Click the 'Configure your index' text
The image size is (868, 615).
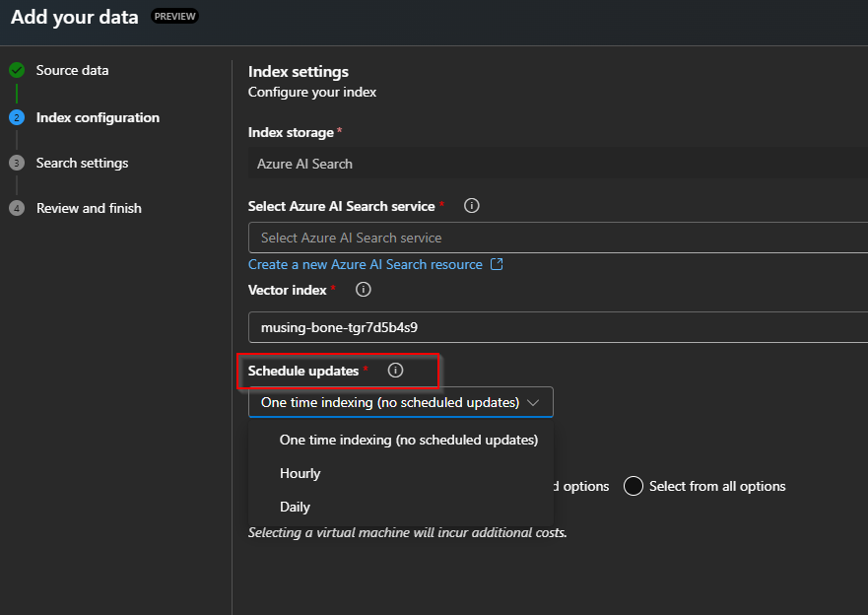click(312, 92)
